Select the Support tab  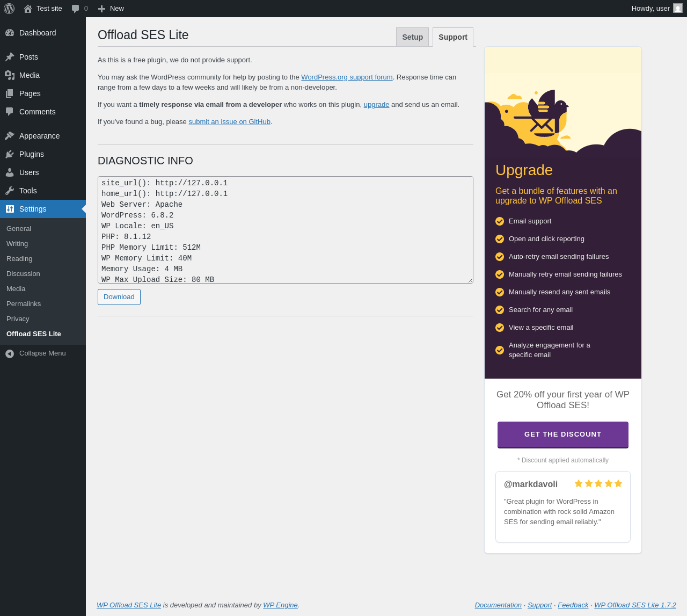click(453, 37)
